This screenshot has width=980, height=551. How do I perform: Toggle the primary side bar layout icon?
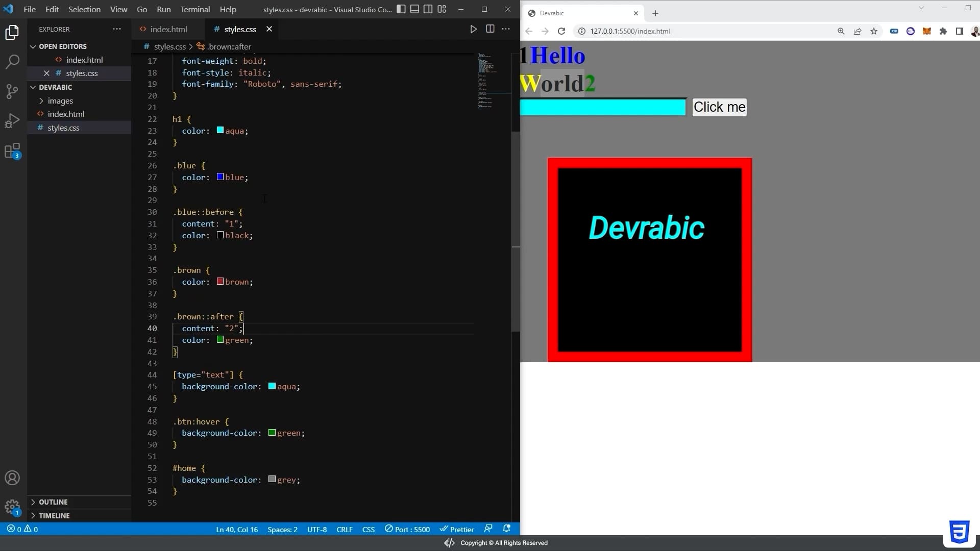tap(401, 9)
